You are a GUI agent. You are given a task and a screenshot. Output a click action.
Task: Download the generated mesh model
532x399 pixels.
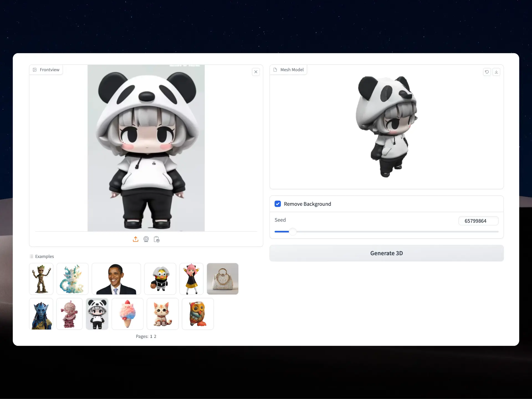click(x=496, y=72)
